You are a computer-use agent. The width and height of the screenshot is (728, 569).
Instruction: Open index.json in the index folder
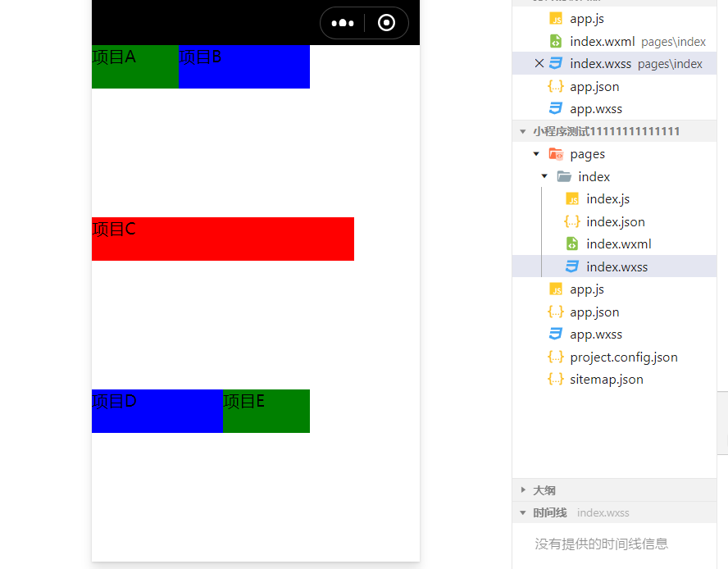click(x=614, y=221)
